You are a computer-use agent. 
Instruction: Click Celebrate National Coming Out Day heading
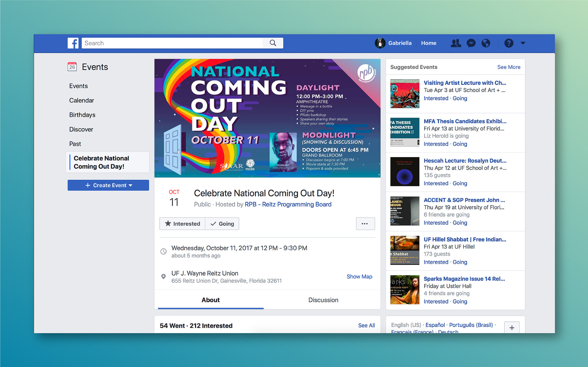264,193
